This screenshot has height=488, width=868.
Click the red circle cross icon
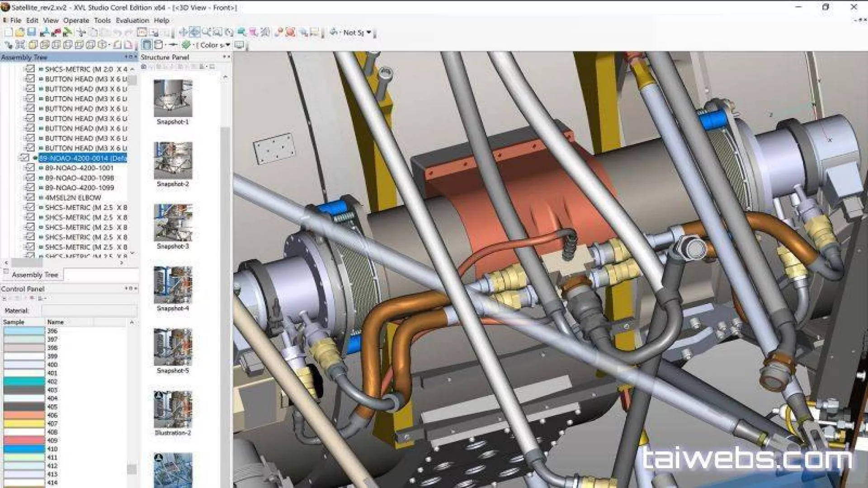290,32
